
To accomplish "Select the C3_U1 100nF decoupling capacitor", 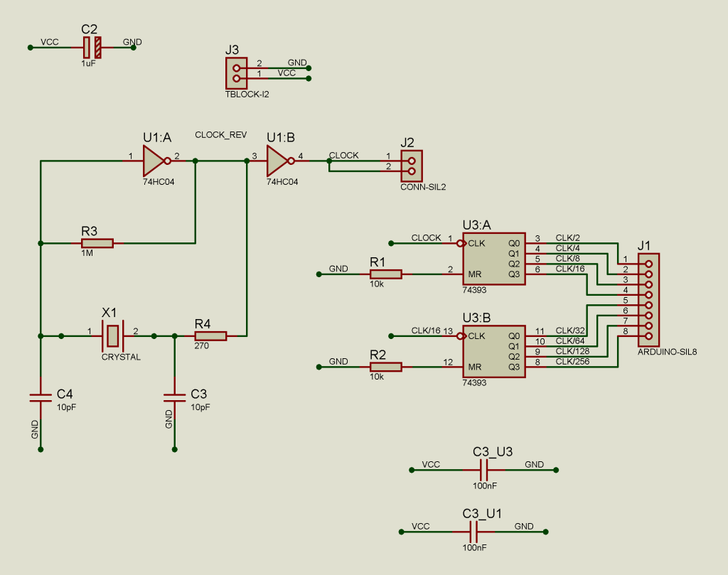I will click(x=474, y=531).
